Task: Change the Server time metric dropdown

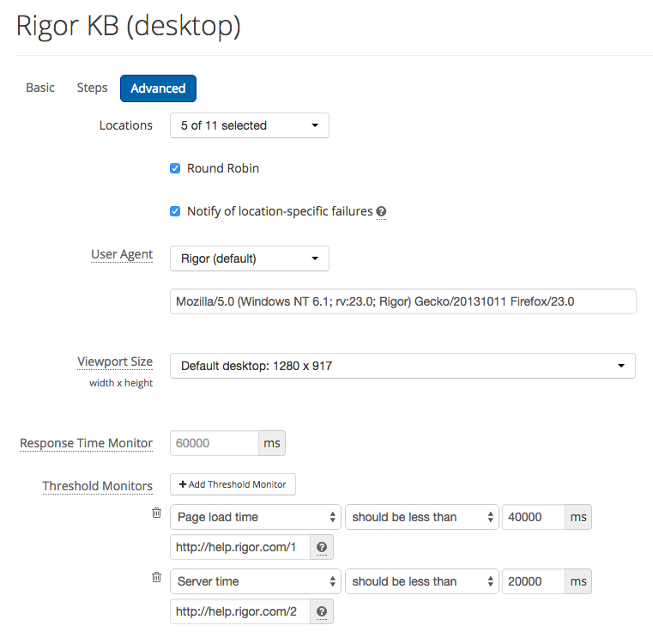Action: (256, 581)
